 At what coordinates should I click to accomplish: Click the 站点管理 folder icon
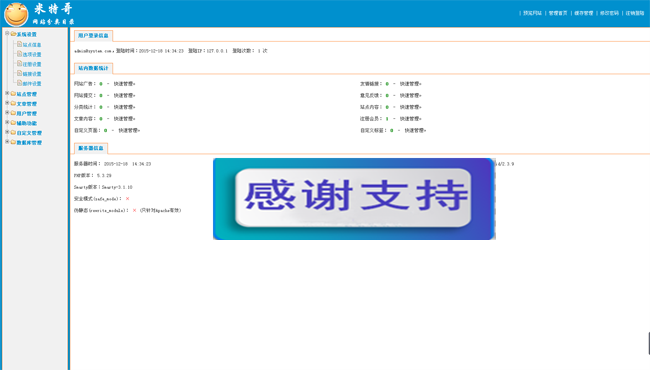(13, 94)
